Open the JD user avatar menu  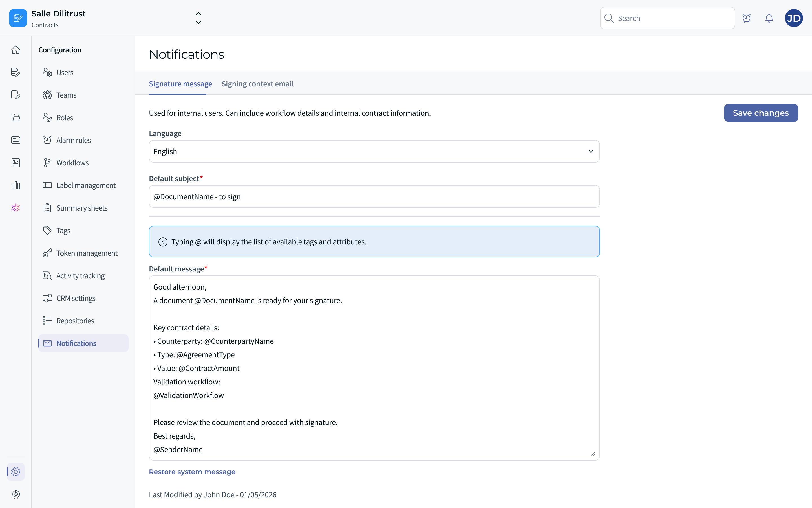[x=794, y=18]
